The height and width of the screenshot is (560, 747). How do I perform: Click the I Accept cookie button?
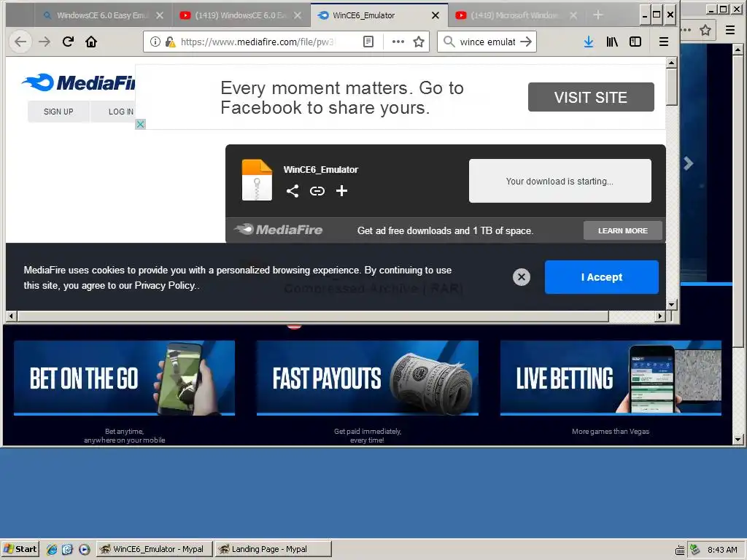(602, 277)
